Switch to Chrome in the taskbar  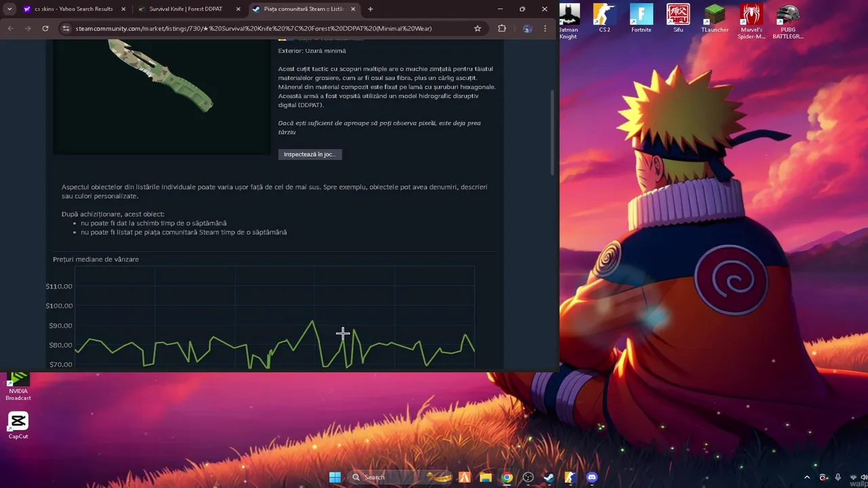pyautogui.click(x=507, y=477)
